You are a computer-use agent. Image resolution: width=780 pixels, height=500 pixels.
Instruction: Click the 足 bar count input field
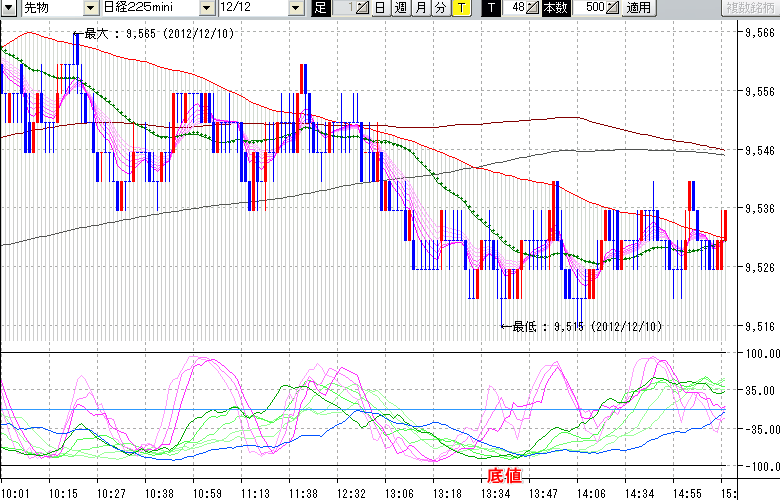[x=343, y=8]
